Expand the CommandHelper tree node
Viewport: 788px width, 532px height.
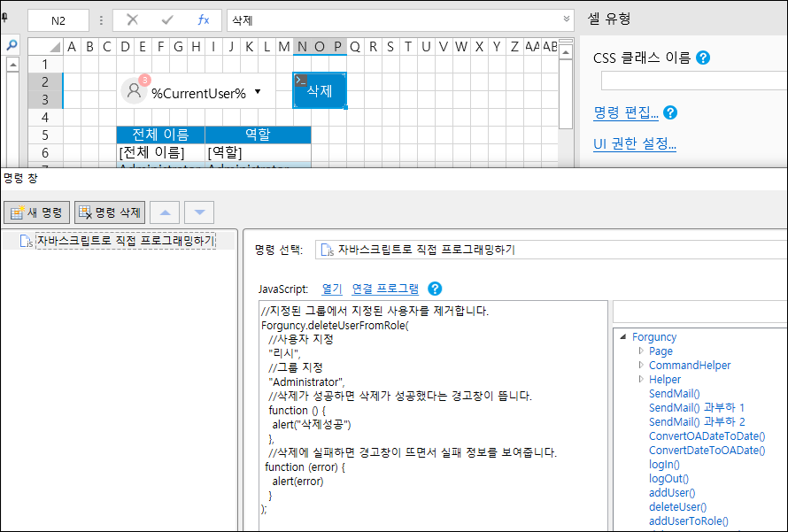641,366
